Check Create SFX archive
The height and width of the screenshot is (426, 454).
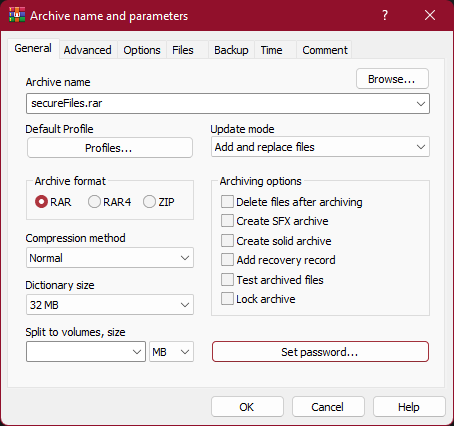(x=274, y=221)
